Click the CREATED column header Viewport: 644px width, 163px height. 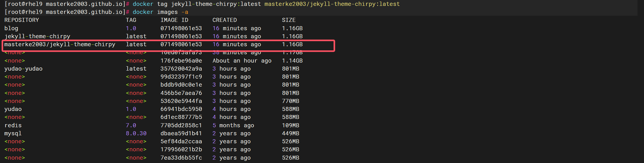[225, 20]
